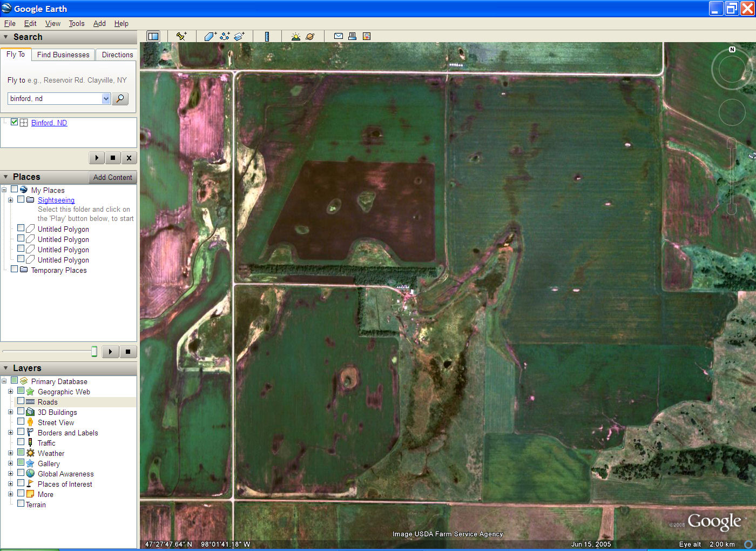
Task: Open the Edit menu
Action: point(30,23)
